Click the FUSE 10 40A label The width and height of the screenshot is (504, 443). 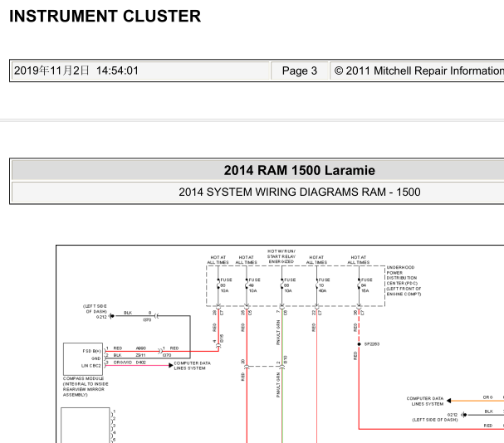point(323,285)
